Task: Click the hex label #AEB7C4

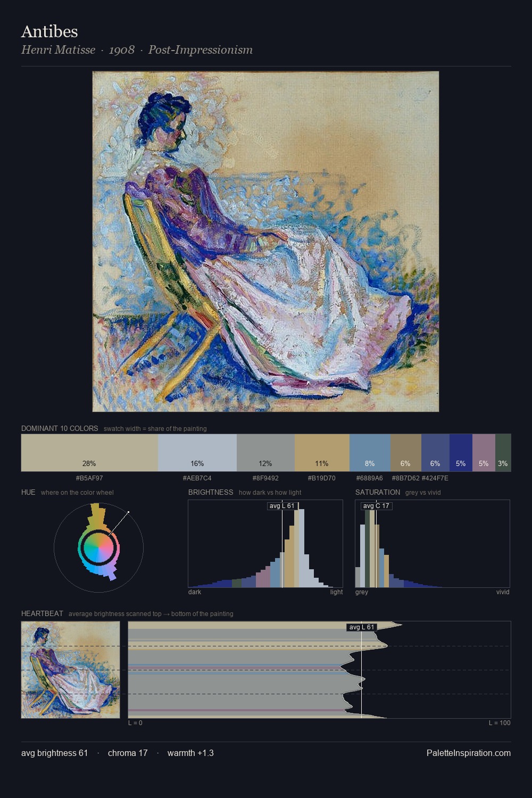Action: [197, 478]
